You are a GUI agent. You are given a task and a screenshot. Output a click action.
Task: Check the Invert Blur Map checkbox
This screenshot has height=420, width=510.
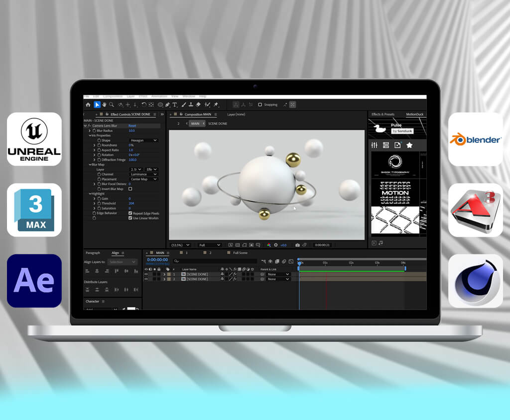130,189
